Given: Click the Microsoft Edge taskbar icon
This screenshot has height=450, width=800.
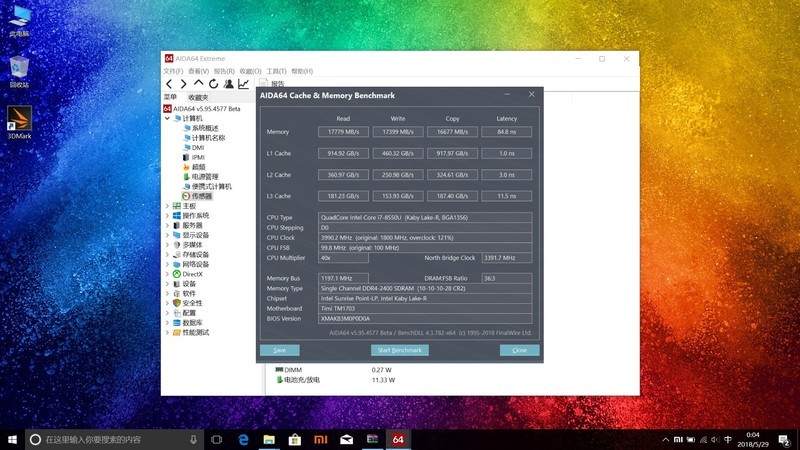Looking at the screenshot, I should (x=243, y=439).
